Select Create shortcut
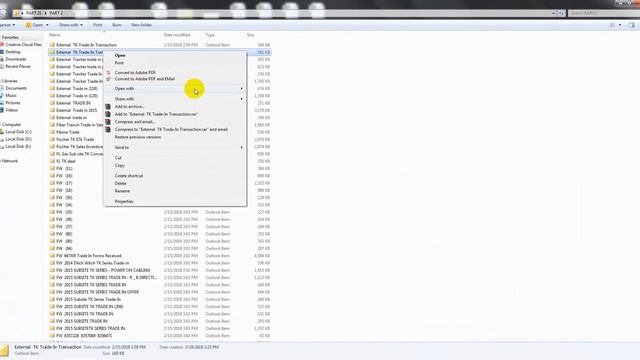This screenshot has height=360, width=640. point(129,176)
